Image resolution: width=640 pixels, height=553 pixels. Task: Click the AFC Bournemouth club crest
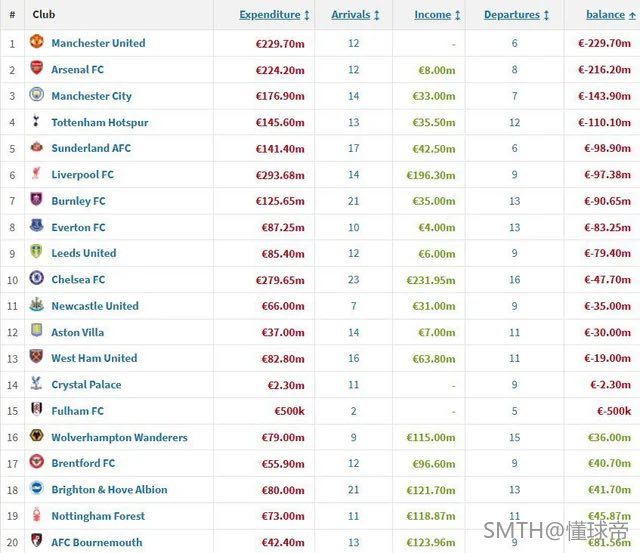36,540
